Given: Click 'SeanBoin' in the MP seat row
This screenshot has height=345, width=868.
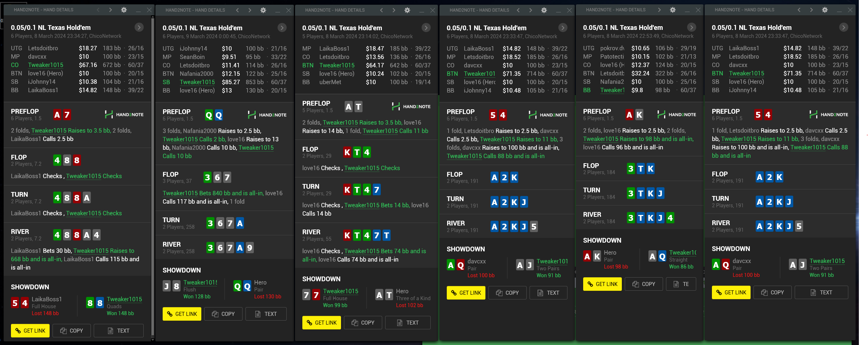Looking at the screenshot, I should pyautogui.click(x=192, y=57).
